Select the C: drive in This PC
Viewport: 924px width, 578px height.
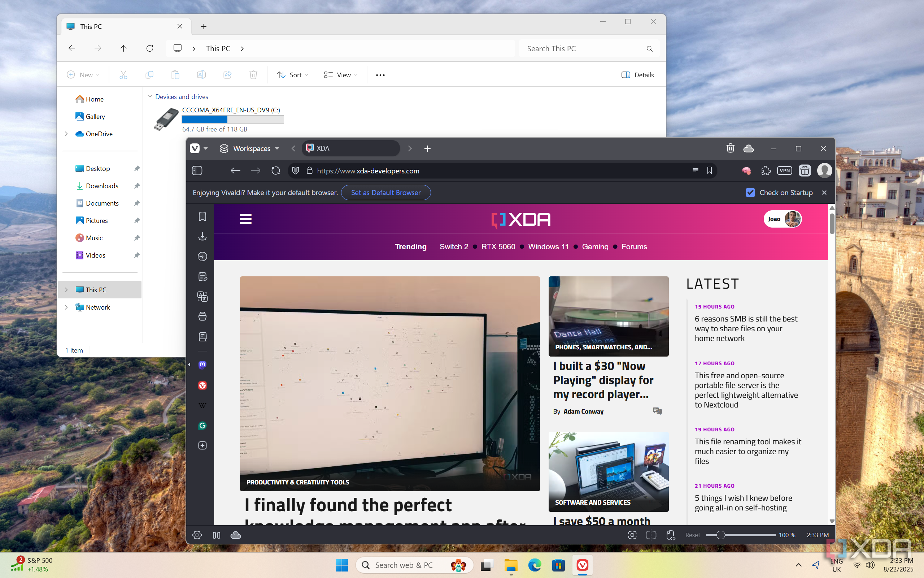[219, 120]
